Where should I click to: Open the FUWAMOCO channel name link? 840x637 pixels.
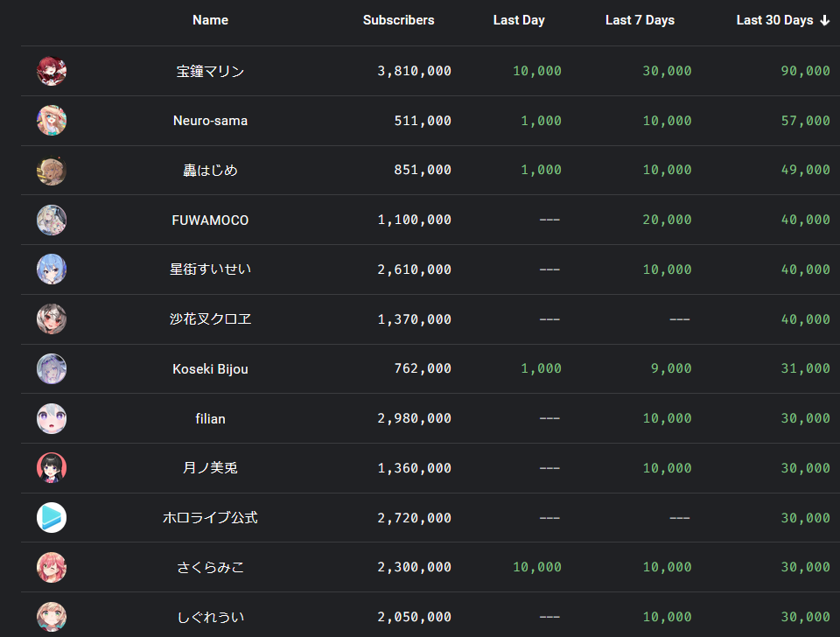click(x=210, y=220)
